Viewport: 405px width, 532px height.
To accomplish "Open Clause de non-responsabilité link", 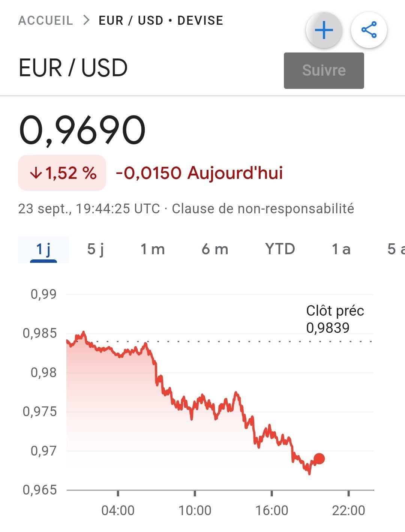I will click(x=263, y=208).
